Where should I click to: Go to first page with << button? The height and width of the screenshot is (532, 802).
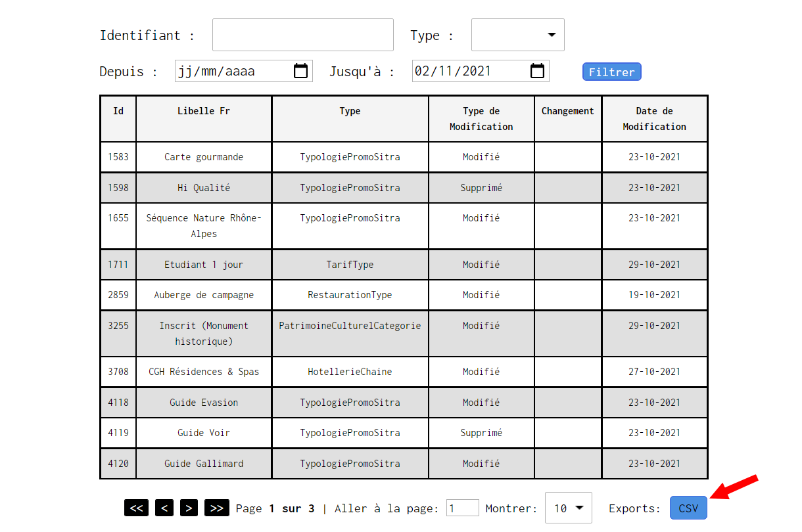coord(136,508)
